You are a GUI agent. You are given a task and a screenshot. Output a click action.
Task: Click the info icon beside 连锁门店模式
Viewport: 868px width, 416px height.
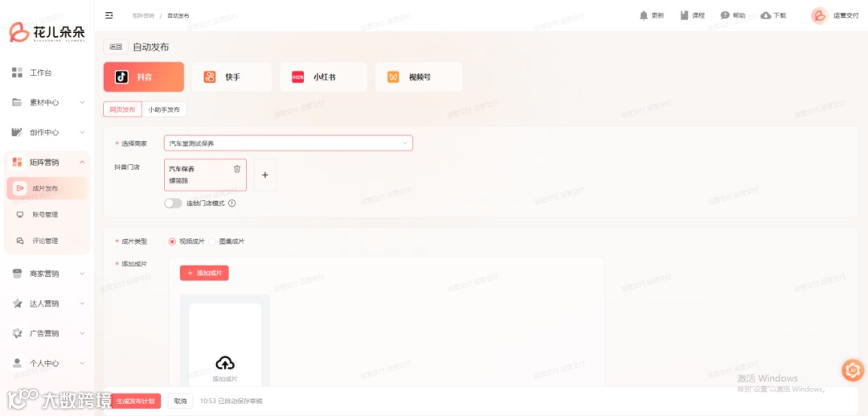[x=232, y=204]
